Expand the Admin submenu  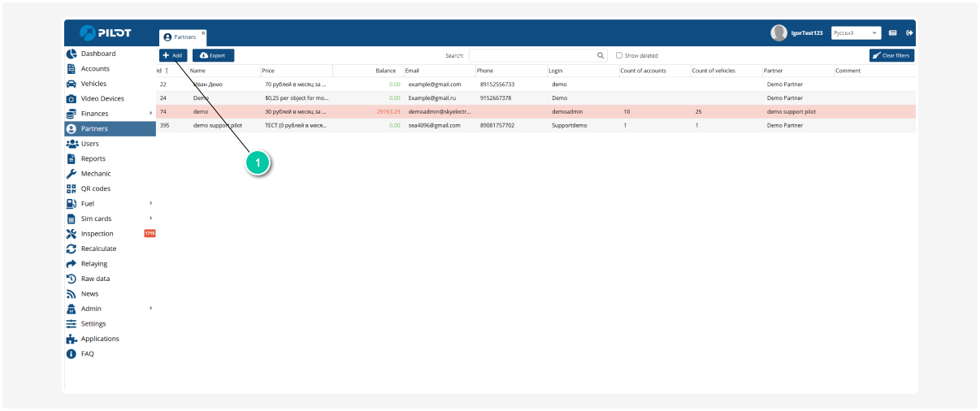[151, 309]
